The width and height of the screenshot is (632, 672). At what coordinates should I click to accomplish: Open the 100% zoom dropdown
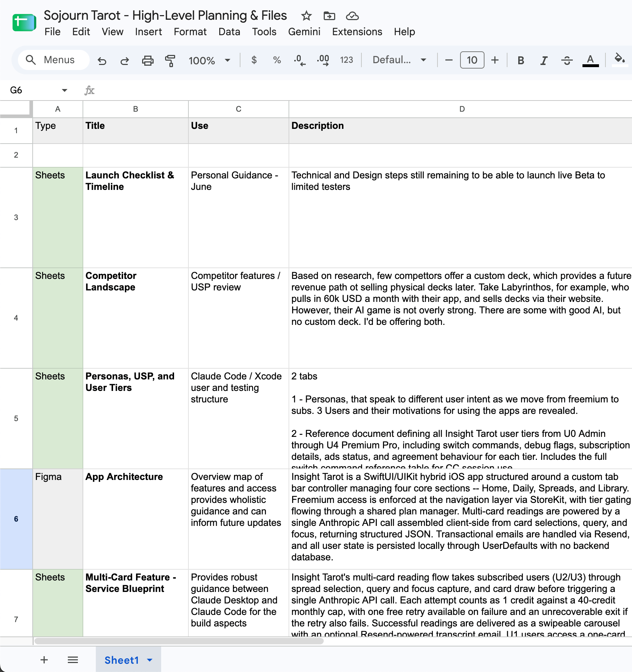point(209,60)
